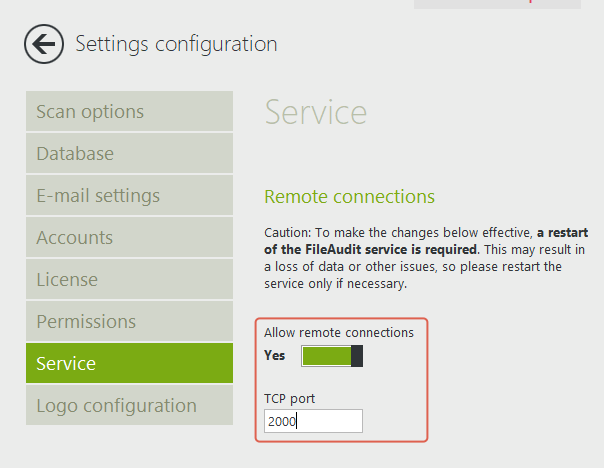Disable the Allow remote connections switch
604x468 pixels.
331,356
